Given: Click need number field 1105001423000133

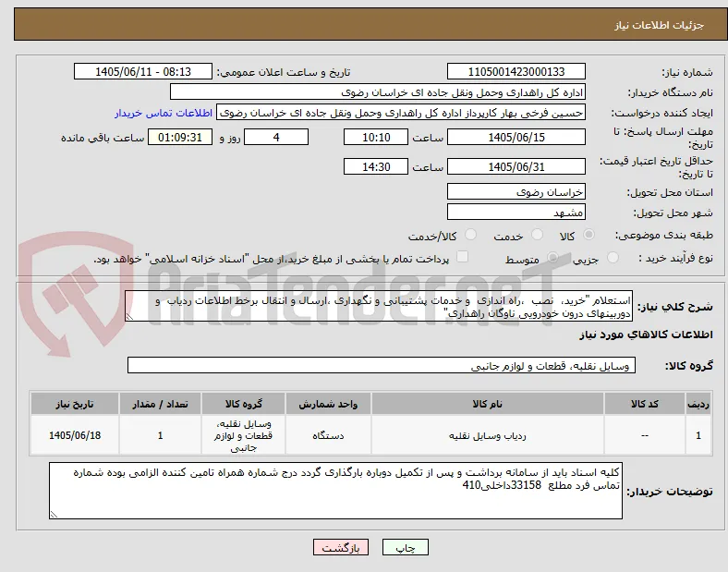Looking at the screenshot, I should point(516,71).
